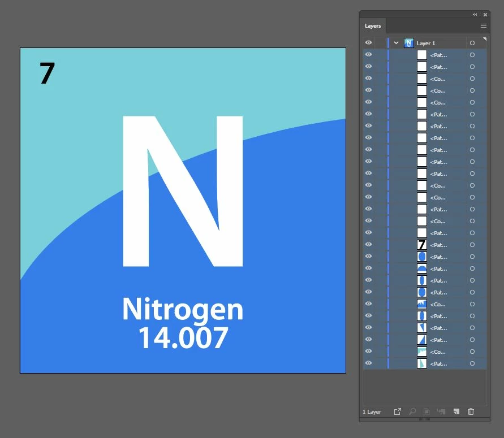Hide the teal jagged compound path

368,352
